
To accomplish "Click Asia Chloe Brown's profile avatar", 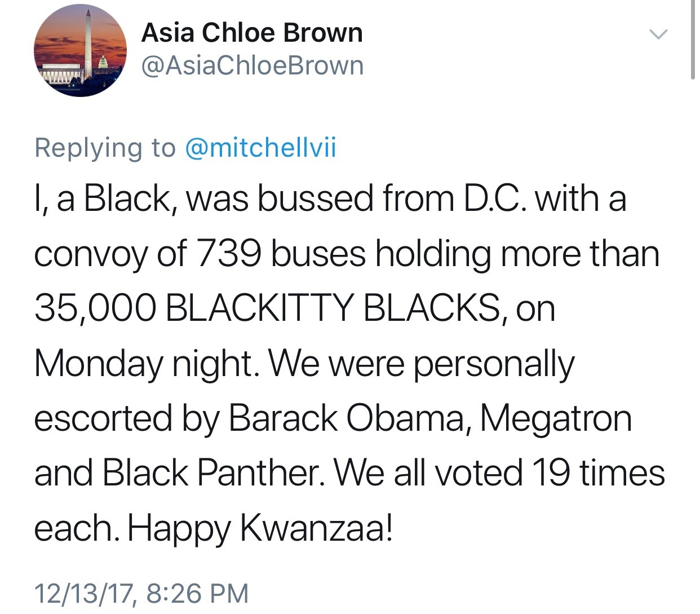I will [x=81, y=50].
